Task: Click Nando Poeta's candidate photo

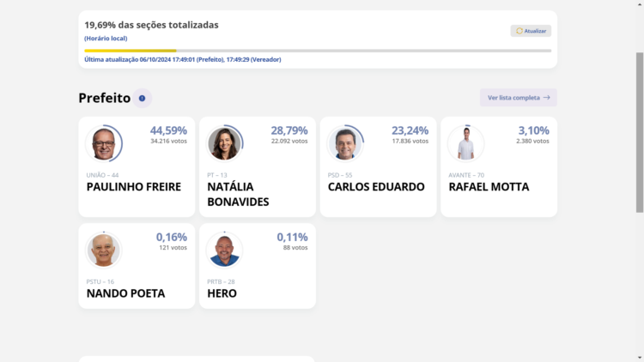Action: pyautogui.click(x=104, y=250)
